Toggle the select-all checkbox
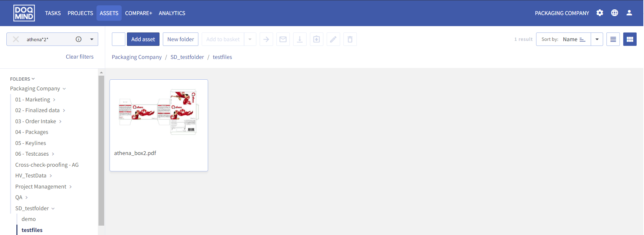 click(119, 39)
